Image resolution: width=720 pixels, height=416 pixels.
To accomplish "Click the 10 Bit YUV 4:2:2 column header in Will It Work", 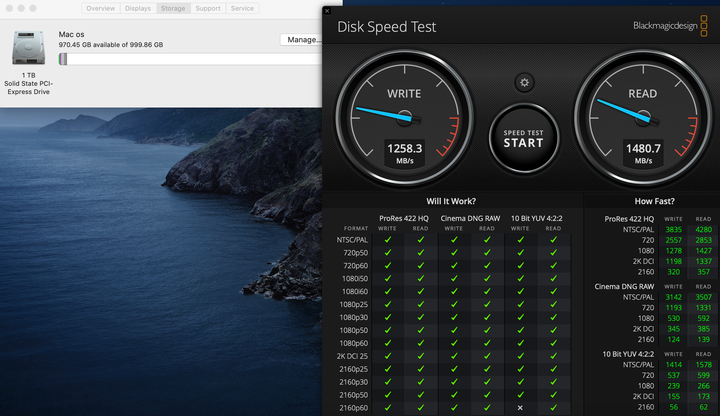I will [x=537, y=219].
